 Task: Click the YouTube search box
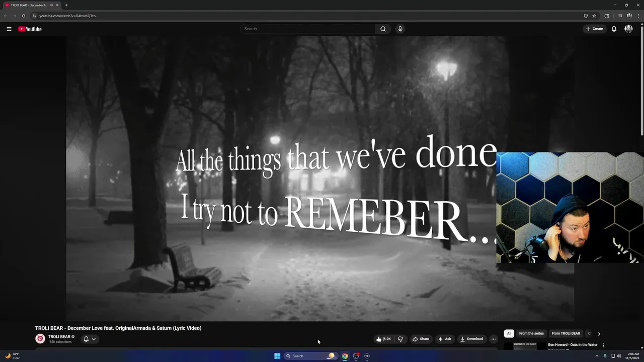pos(307,29)
